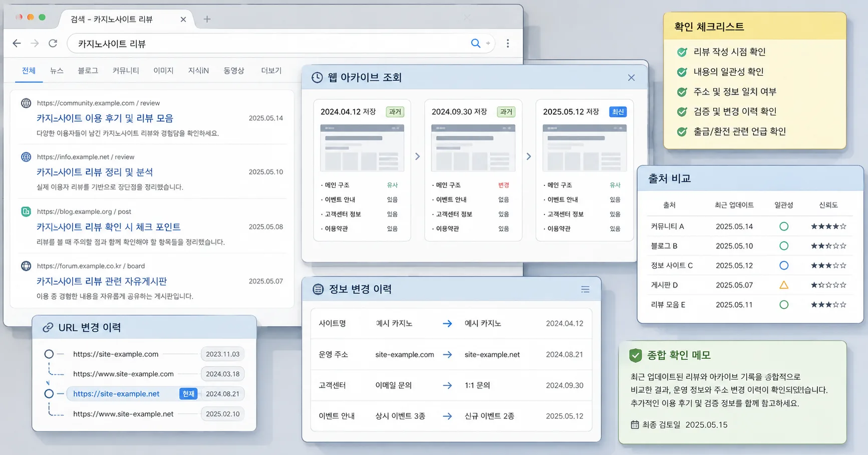Image resolution: width=868 pixels, height=455 pixels.
Task: Toggle 주소 및 정보 일치 여부 checkbox
Action: click(x=682, y=92)
